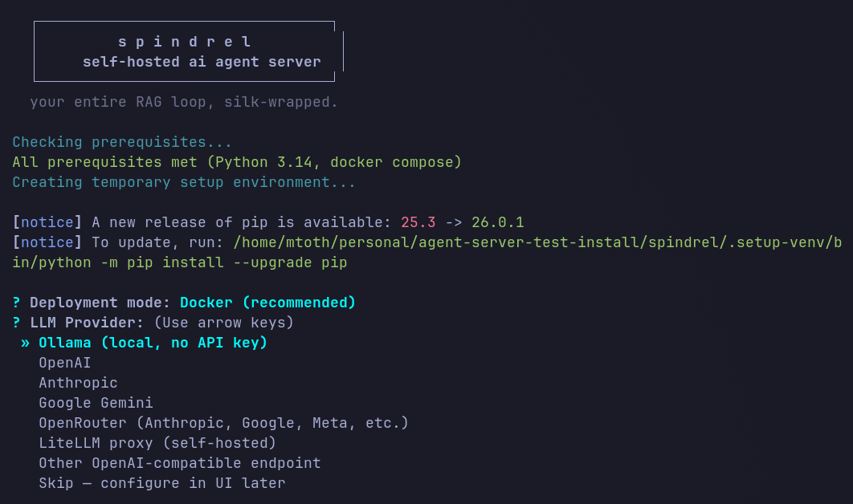Click the » selection arrow next to Ollama

pyautogui.click(x=26, y=342)
